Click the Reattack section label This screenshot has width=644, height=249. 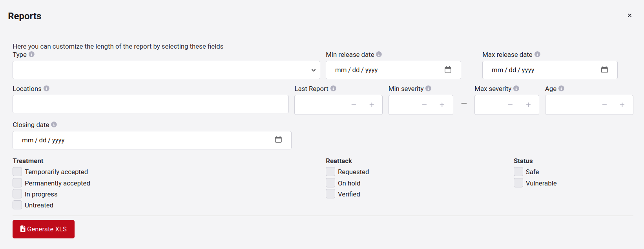tap(339, 161)
